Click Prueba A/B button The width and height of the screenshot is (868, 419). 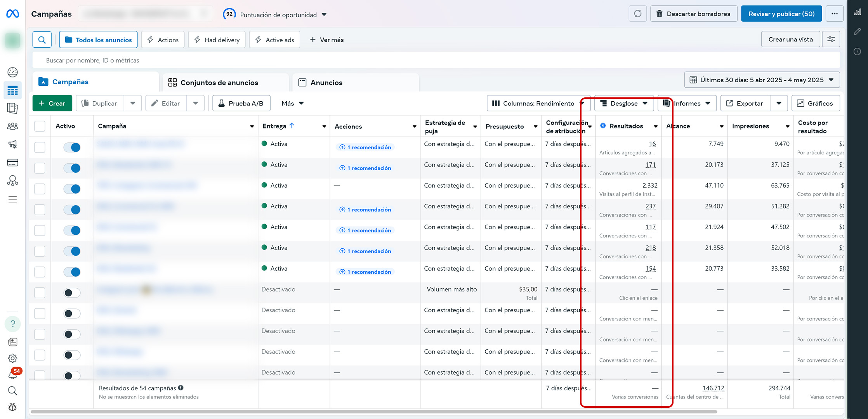tap(241, 103)
